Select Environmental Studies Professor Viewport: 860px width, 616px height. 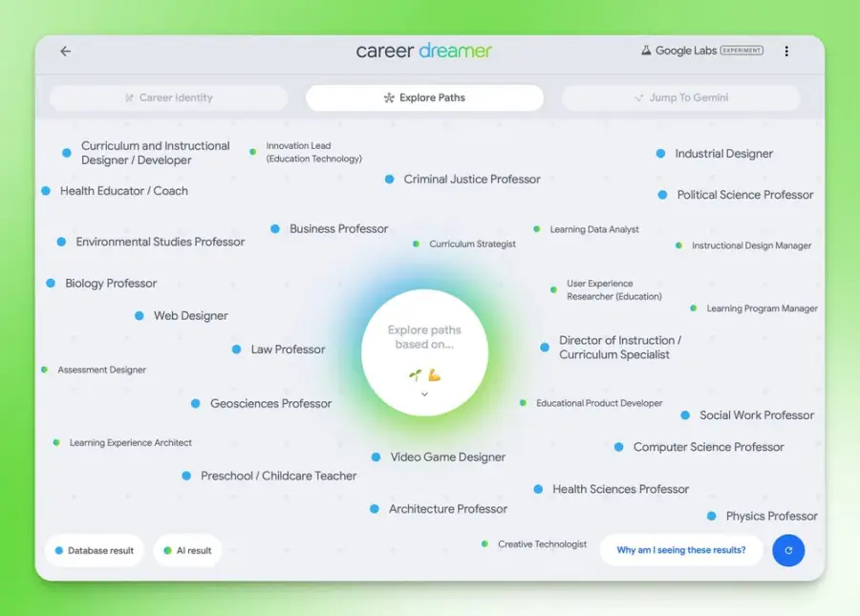[x=151, y=242]
